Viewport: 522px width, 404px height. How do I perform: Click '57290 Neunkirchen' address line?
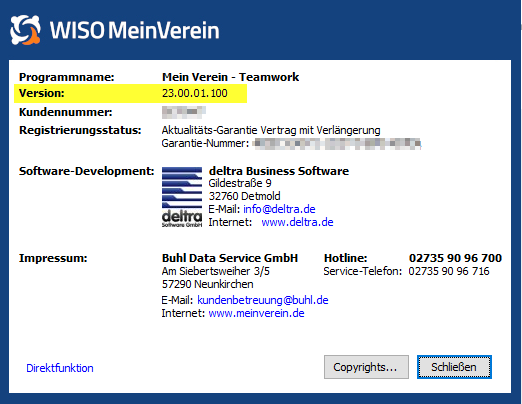208,284
